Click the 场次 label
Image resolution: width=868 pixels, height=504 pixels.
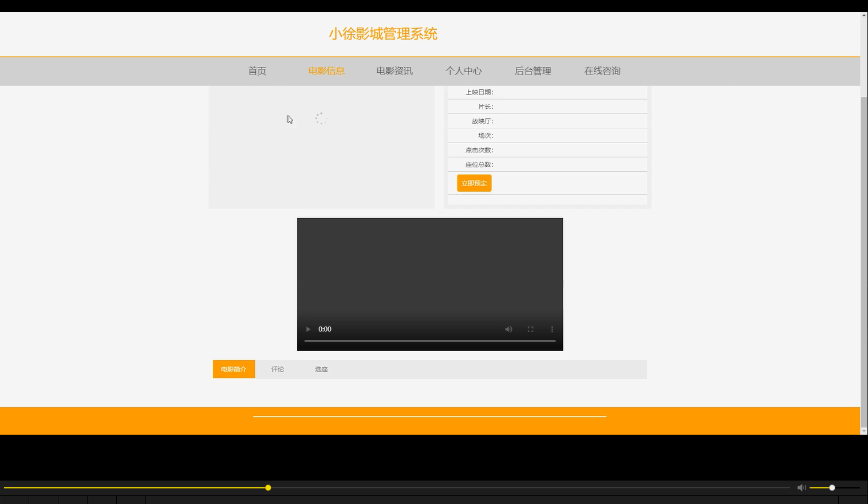[x=486, y=136]
